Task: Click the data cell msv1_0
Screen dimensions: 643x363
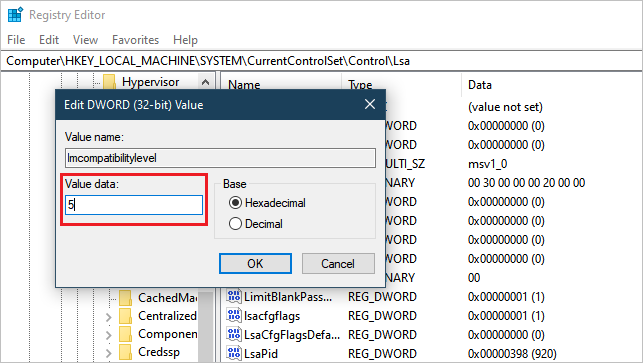Action: pos(488,164)
